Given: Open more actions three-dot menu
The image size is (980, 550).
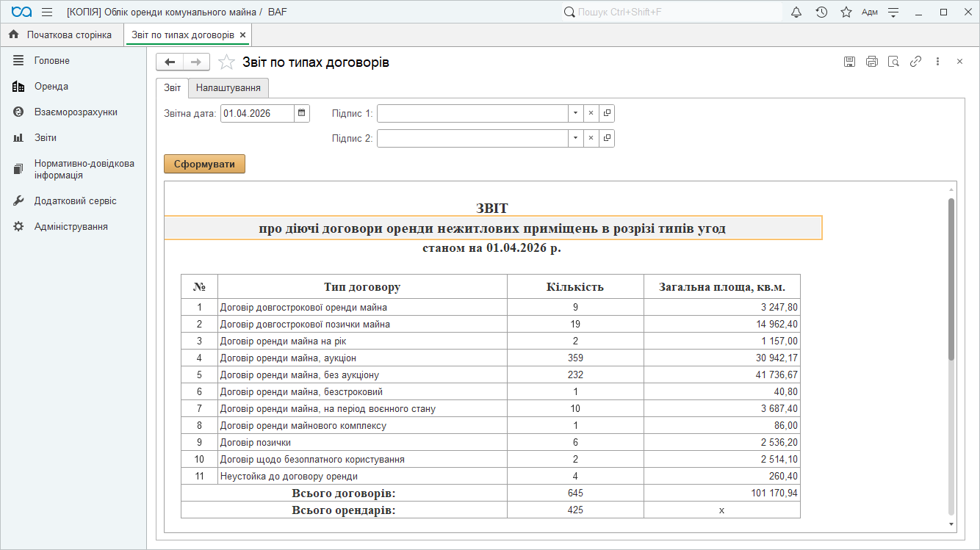Looking at the screenshot, I should click(937, 62).
